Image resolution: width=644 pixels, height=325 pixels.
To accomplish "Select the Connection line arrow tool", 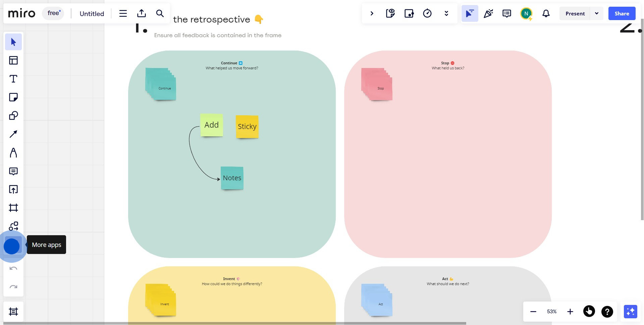I will pos(13,134).
